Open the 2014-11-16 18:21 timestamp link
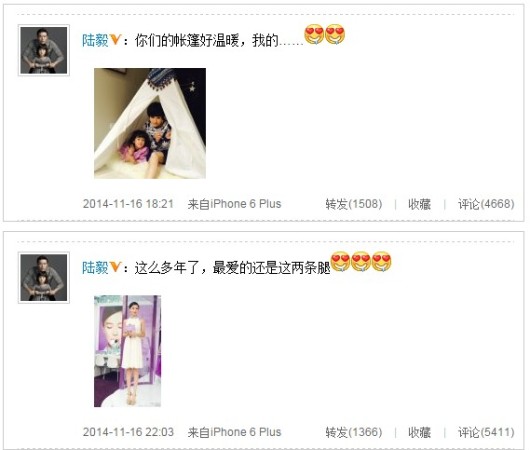The height and width of the screenshot is (450, 530). [128, 204]
